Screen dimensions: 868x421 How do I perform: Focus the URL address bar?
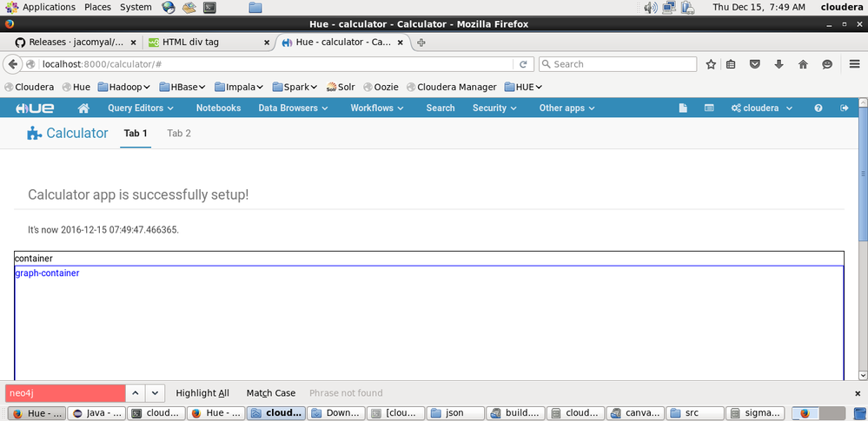coord(277,64)
